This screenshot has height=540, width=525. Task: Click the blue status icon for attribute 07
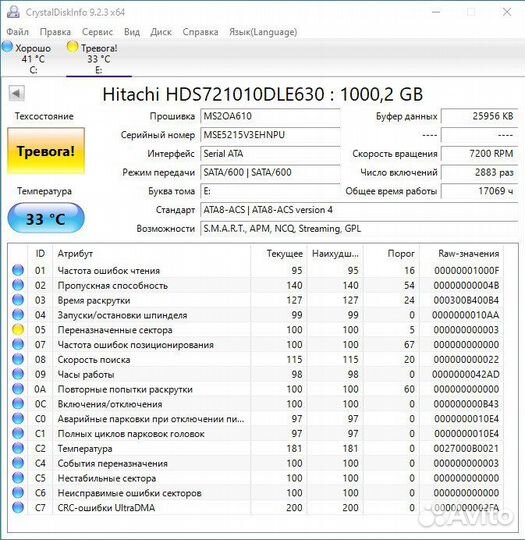[18, 344]
